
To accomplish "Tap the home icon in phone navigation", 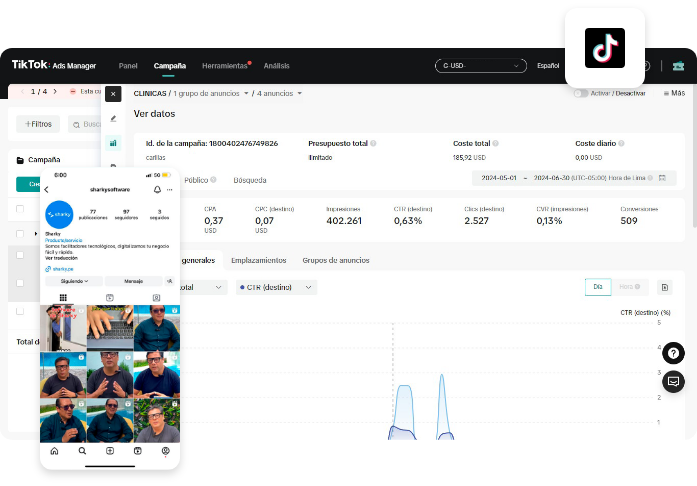I will [x=54, y=452].
